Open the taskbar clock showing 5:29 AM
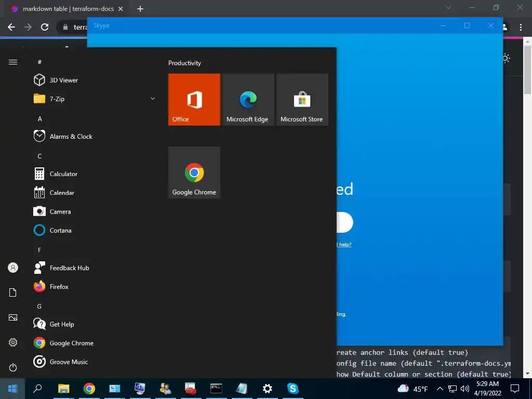 tap(487, 389)
